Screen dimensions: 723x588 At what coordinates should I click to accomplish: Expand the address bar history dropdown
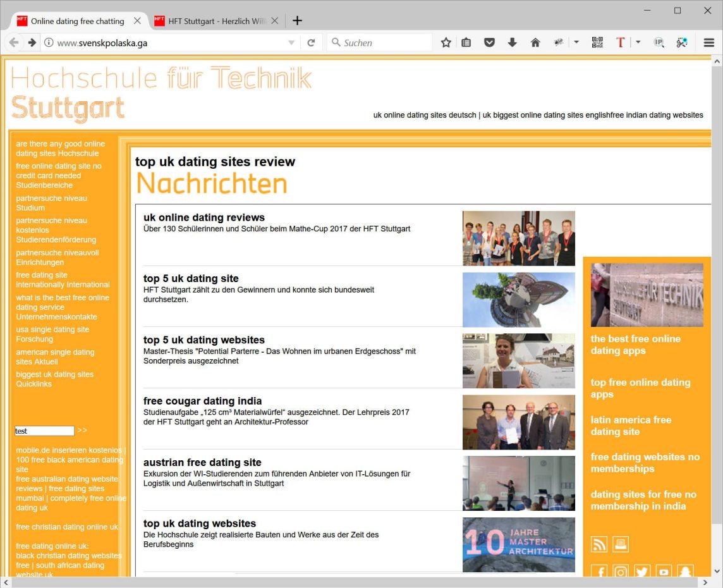tap(291, 42)
